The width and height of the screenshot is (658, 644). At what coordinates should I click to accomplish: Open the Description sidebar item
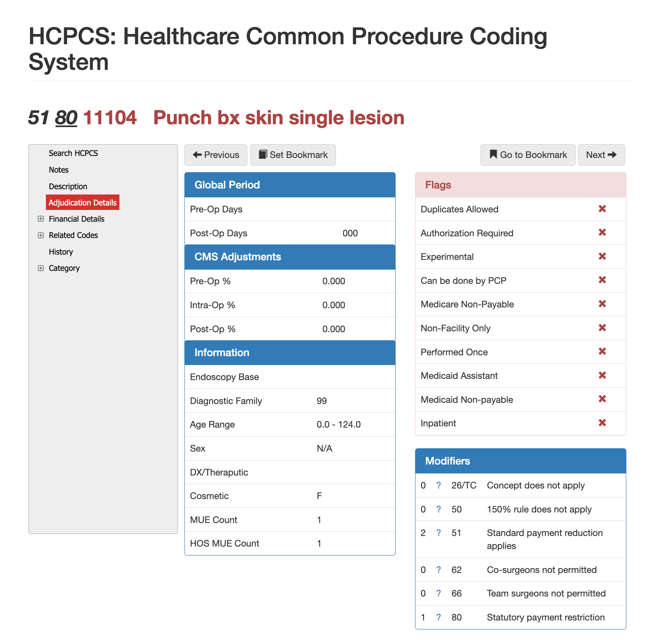68,186
